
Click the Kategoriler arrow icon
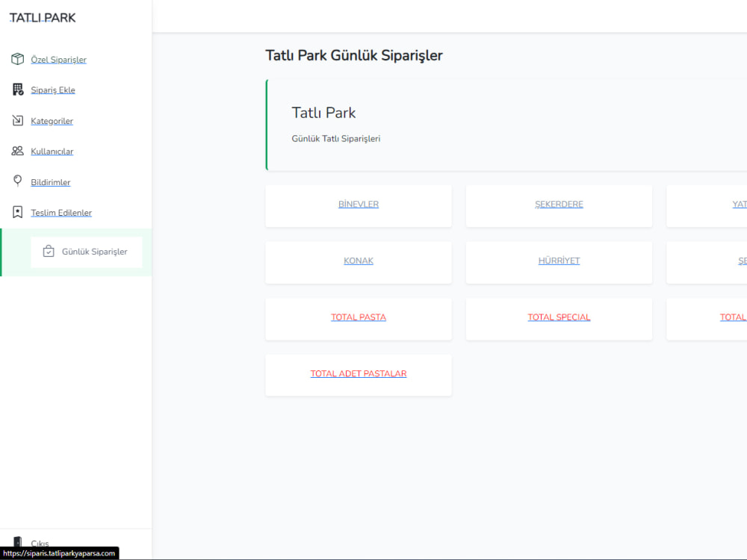18,120
